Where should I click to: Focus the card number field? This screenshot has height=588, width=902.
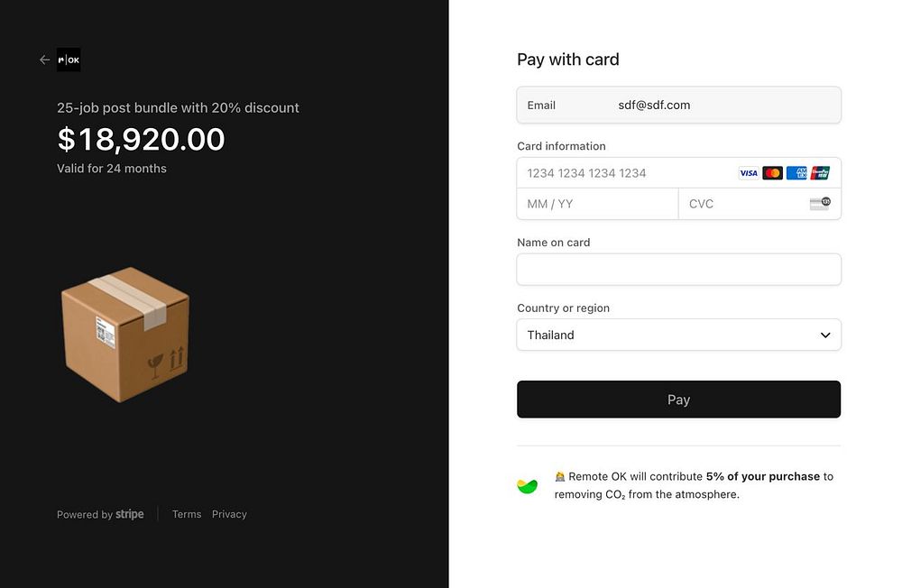pyautogui.click(x=622, y=173)
